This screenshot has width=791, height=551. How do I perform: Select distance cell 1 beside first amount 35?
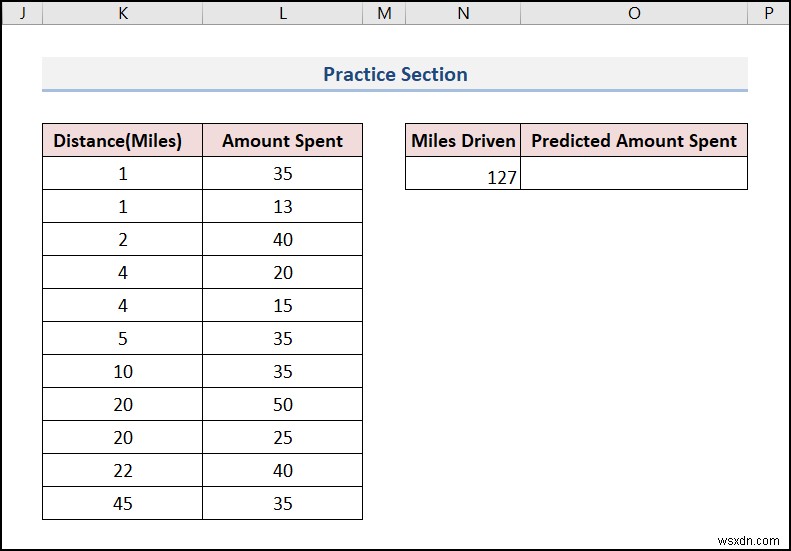coord(123,173)
